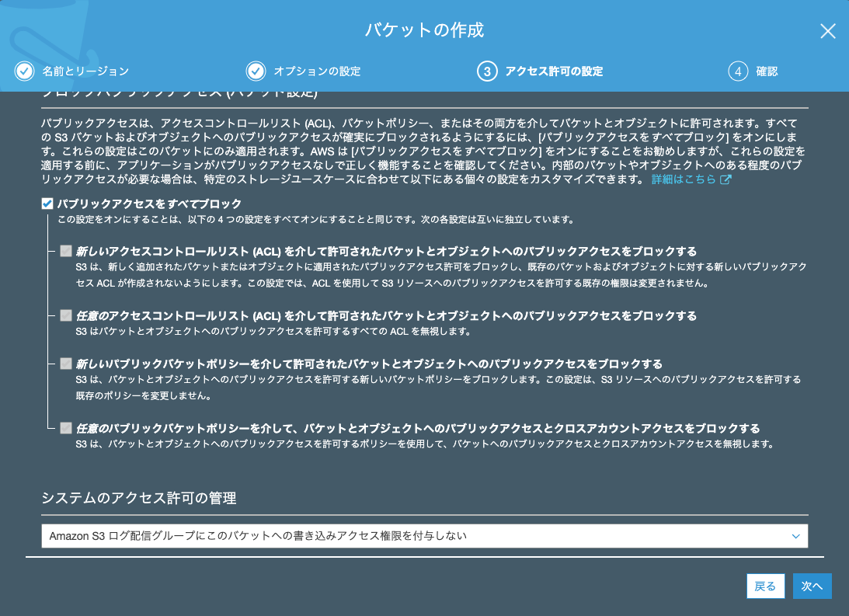This screenshot has width=849, height=616.
Task: Close the bucket creation dialog
Action: coord(828,31)
